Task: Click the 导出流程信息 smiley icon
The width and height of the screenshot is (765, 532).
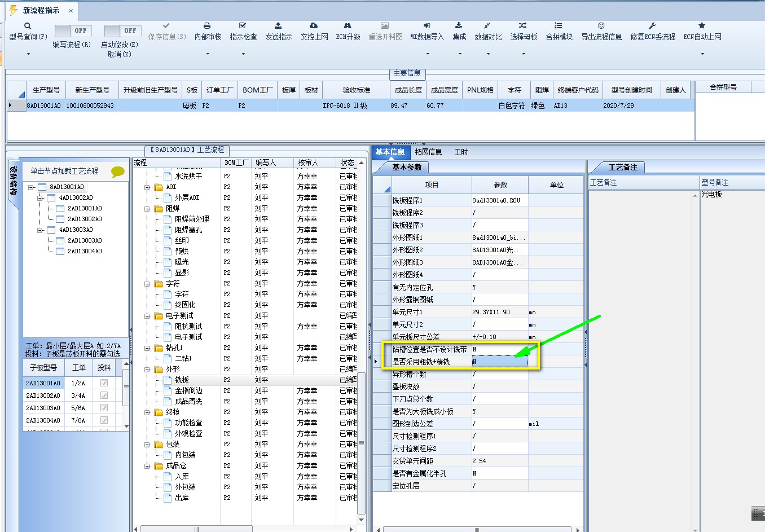Action: click(601, 26)
